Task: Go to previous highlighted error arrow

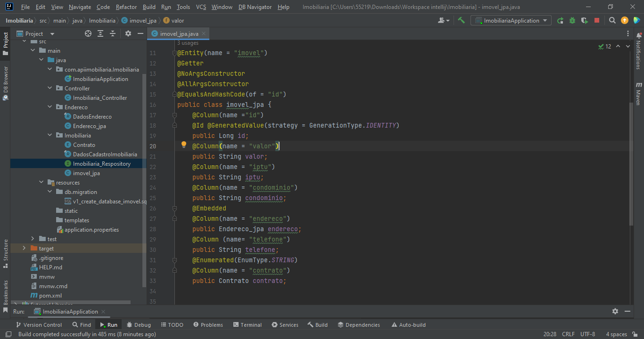Action: (618, 46)
